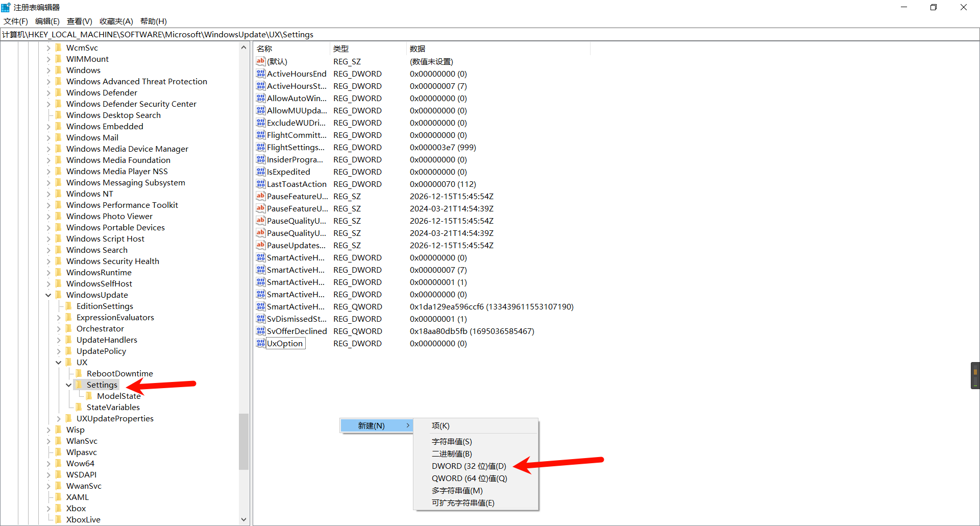Select 项(K) in the new submenu
980x526 pixels.
(476, 425)
